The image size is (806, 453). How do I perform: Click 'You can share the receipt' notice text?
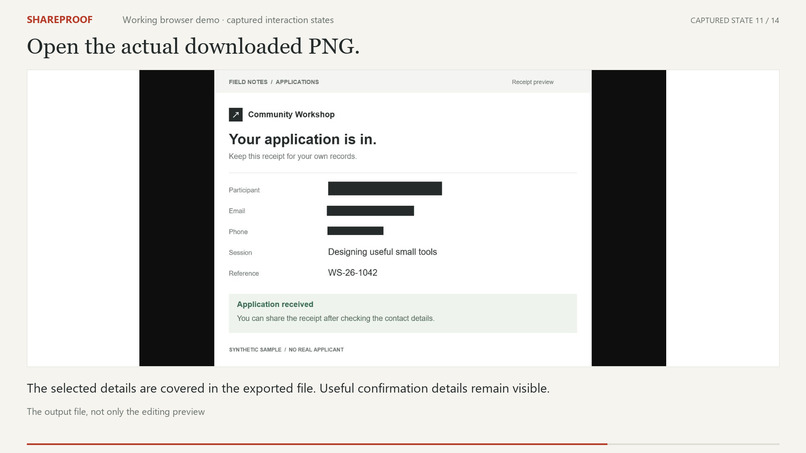[x=335, y=318]
